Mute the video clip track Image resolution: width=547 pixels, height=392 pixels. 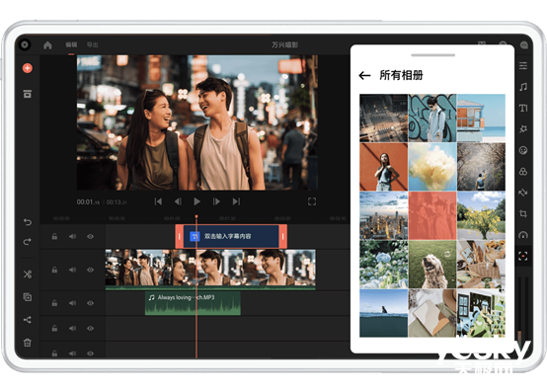click(72, 270)
